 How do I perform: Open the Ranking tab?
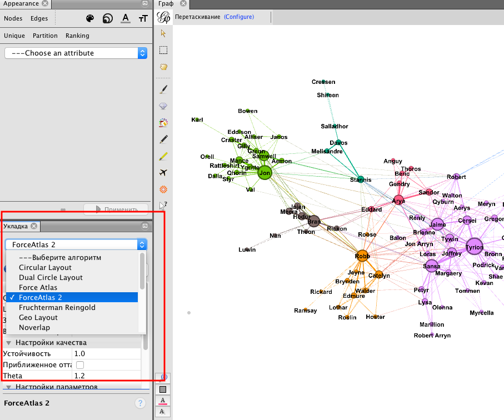[x=77, y=36]
